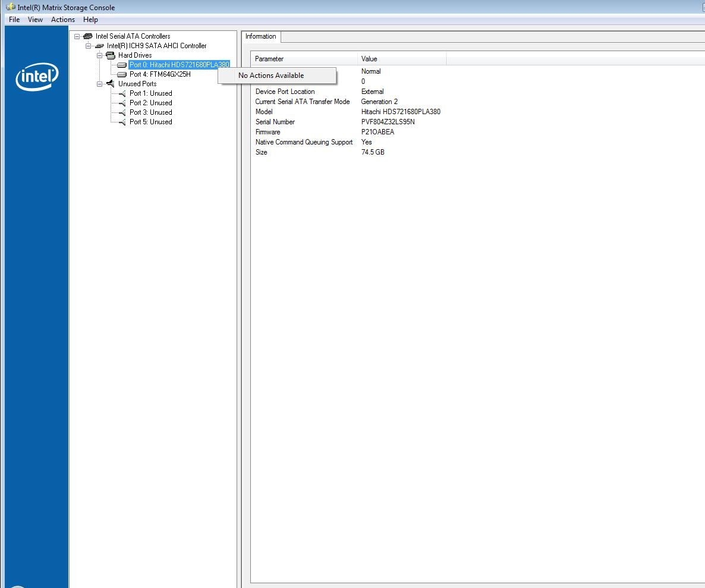Click the Port 2 Unused connector icon
The width and height of the screenshot is (705, 588).
(x=122, y=103)
